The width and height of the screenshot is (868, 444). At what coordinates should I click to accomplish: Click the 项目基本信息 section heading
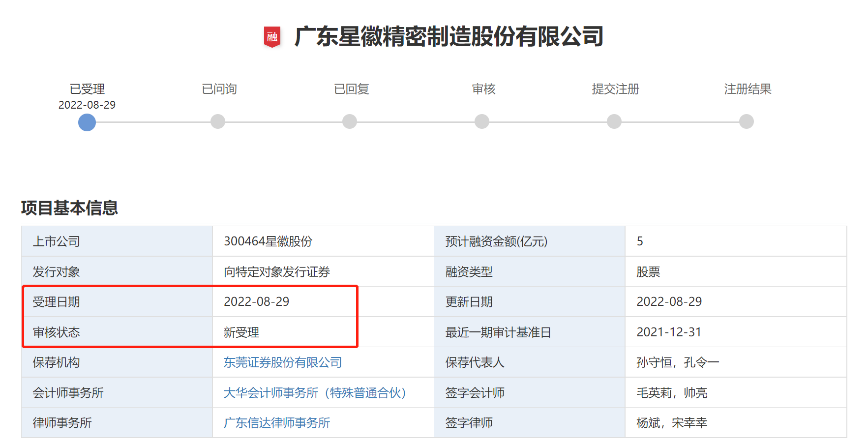point(69,208)
